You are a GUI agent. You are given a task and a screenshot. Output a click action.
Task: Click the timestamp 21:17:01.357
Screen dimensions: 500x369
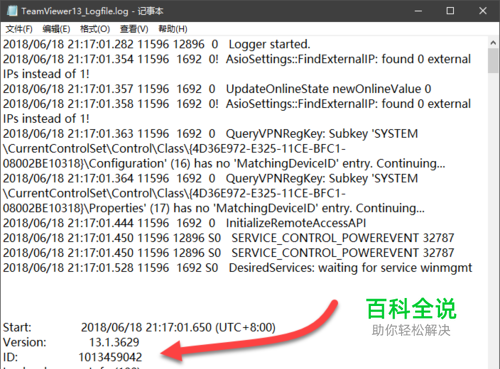pyautogui.click(x=100, y=89)
